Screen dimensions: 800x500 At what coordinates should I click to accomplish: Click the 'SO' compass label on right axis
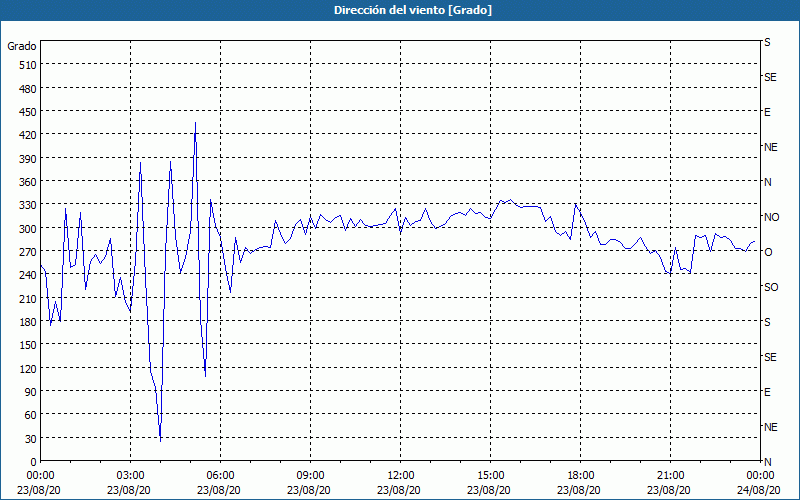tap(771, 287)
